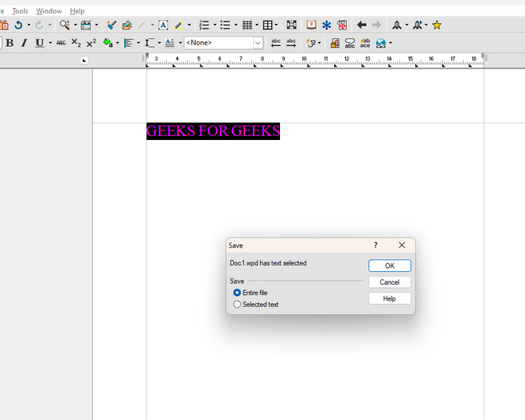Click the blue asterisk icon
525x420 pixels.
pos(326,25)
